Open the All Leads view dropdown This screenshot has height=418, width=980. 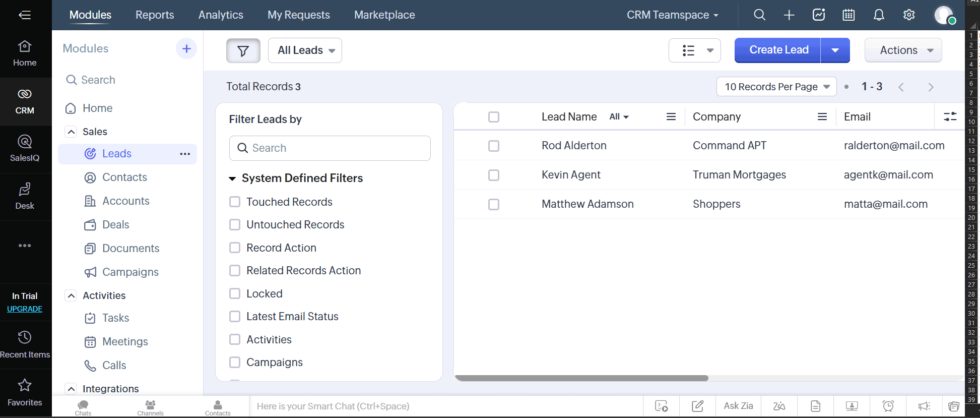(305, 50)
